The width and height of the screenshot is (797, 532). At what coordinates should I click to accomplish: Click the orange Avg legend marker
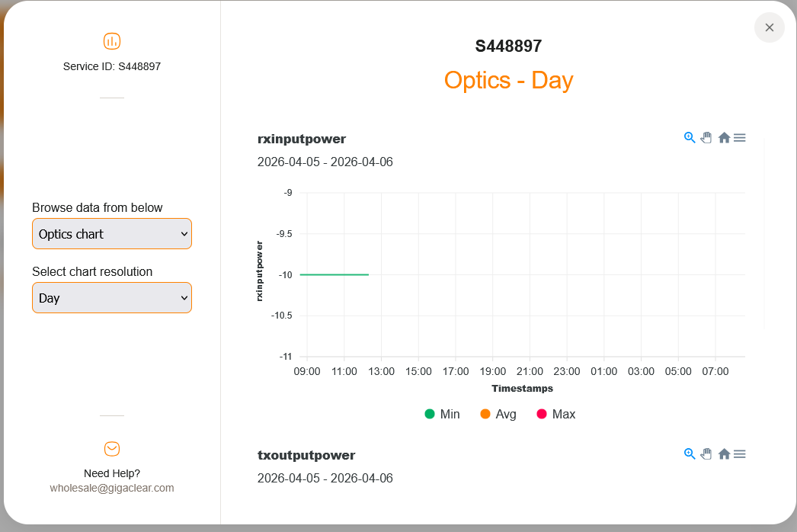pyautogui.click(x=485, y=414)
